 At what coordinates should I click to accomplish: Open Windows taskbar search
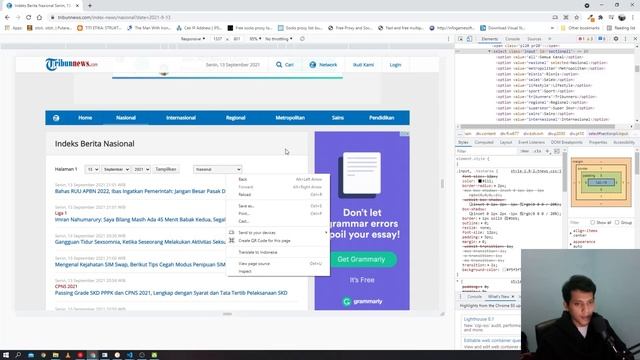pos(18,355)
